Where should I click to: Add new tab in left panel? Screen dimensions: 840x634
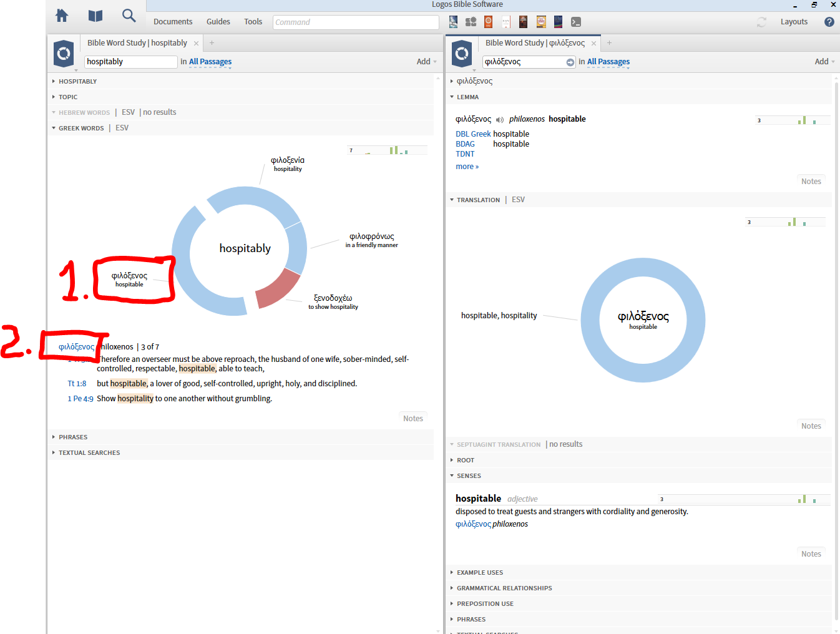(212, 43)
